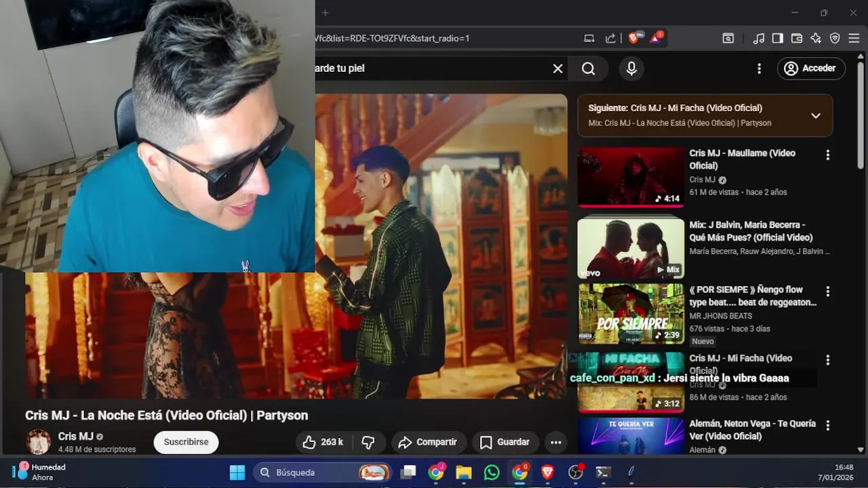
Task: Open POR SIEMPRE Ñengo flow type beat title
Action: (753, 296)
